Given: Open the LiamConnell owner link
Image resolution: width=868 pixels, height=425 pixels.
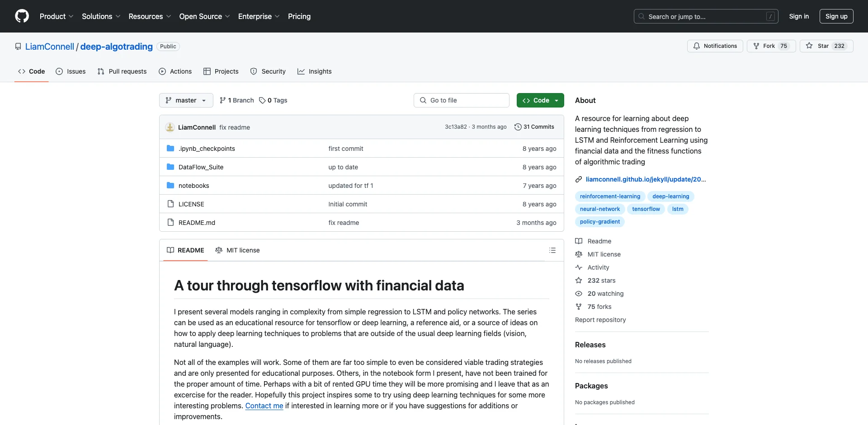Looking at the screenshot, I should [50, 47].
